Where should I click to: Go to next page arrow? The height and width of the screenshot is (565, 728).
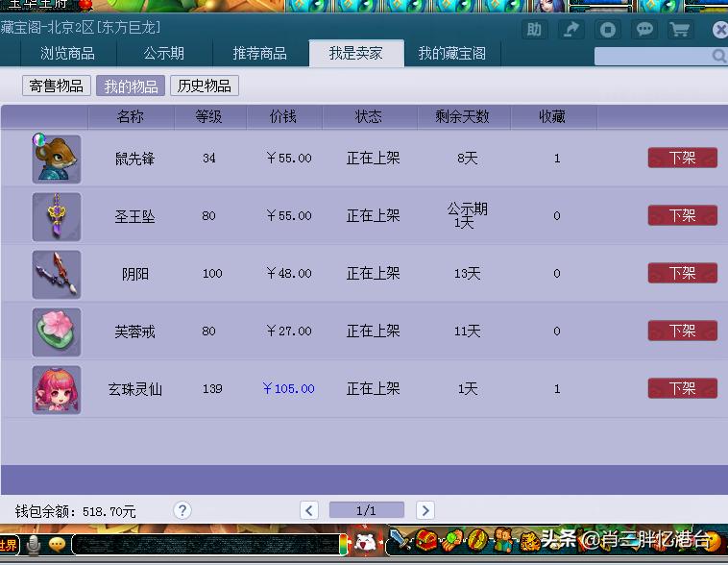425,510
